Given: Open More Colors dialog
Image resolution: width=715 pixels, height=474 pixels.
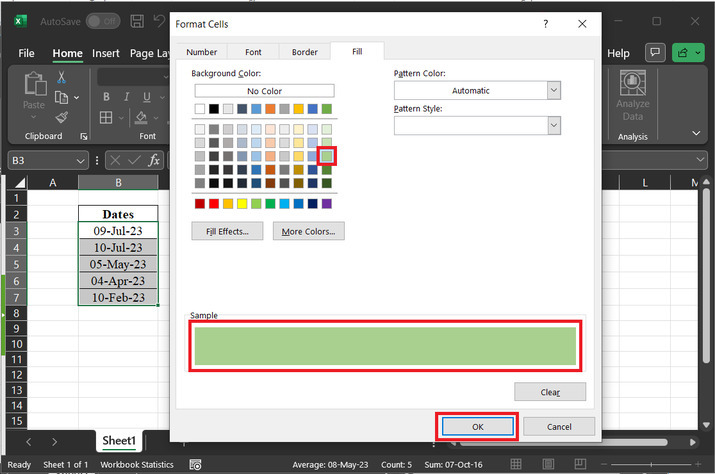Looking at the screenshot, I should 308,231.
